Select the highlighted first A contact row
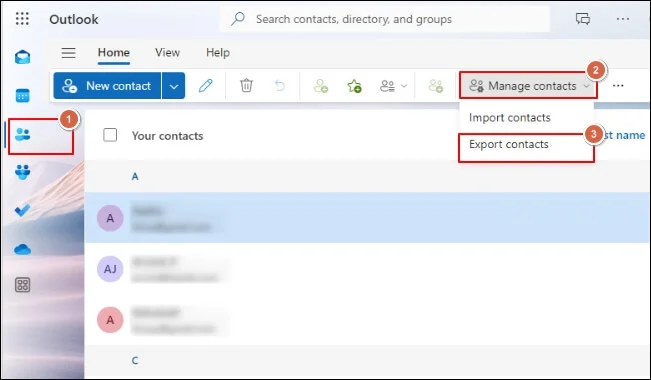The width and height of the screenshot is (651, 380). tap(367, 218)
